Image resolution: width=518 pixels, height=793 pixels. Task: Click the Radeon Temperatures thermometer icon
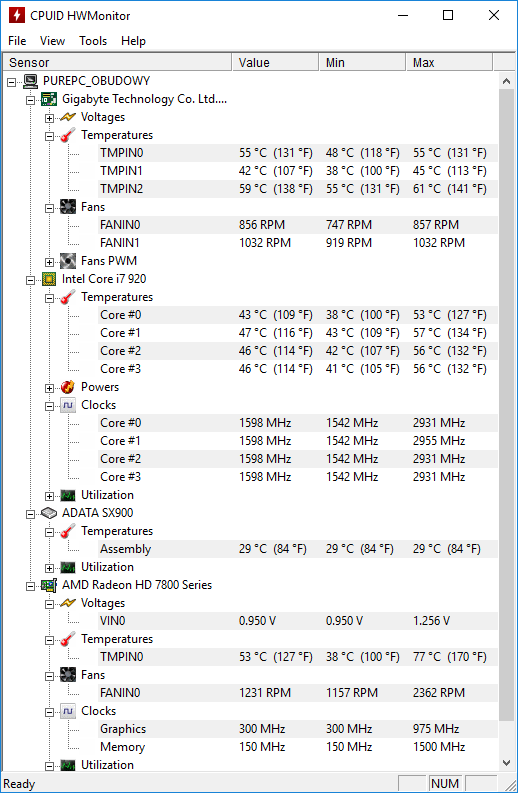pos(68,639)
